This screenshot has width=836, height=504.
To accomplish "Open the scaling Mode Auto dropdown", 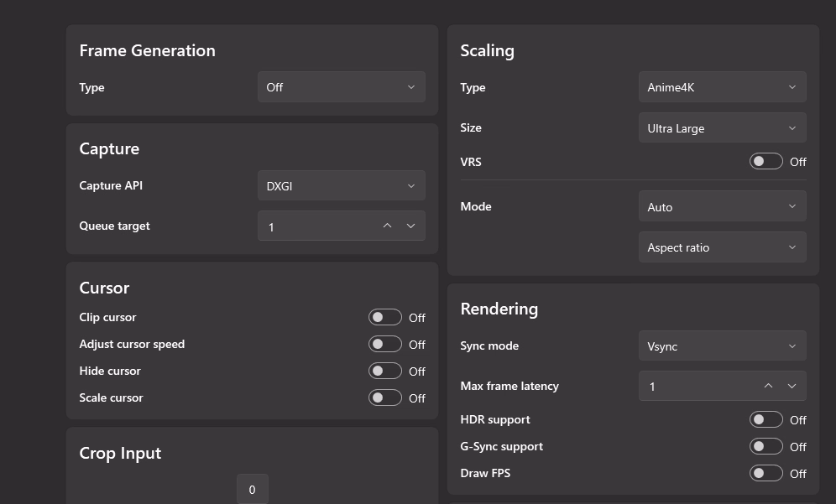I will [722, 207].
